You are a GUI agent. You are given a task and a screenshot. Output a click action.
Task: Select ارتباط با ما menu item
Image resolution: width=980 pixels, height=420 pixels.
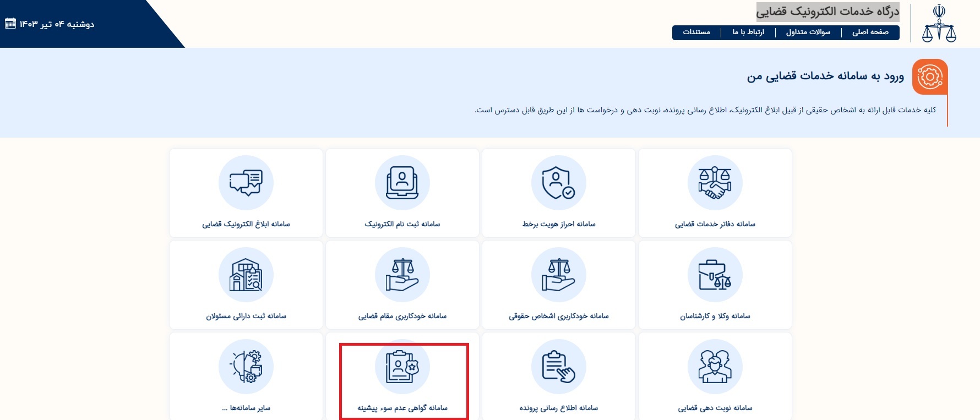pyautogui.click(x=748, y=32)
